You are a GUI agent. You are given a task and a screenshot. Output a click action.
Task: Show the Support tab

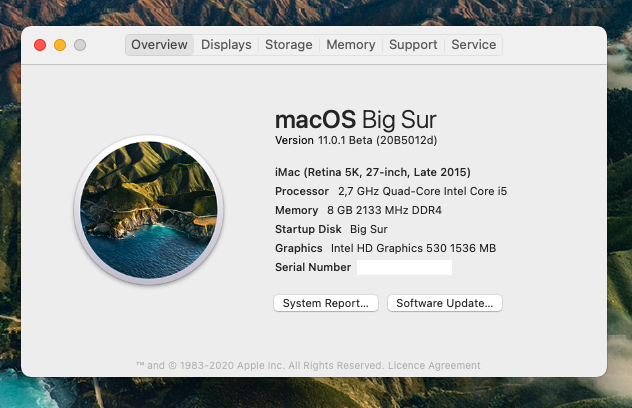[x=413, y=45]
